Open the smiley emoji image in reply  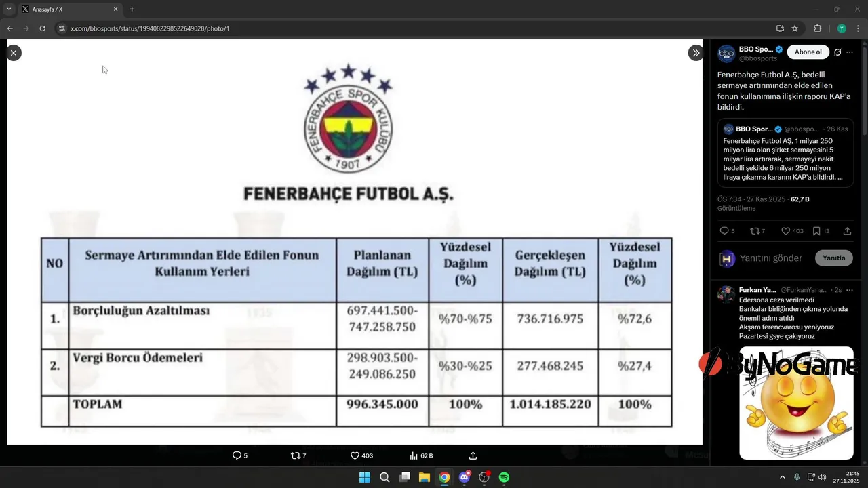click(796, 403)
